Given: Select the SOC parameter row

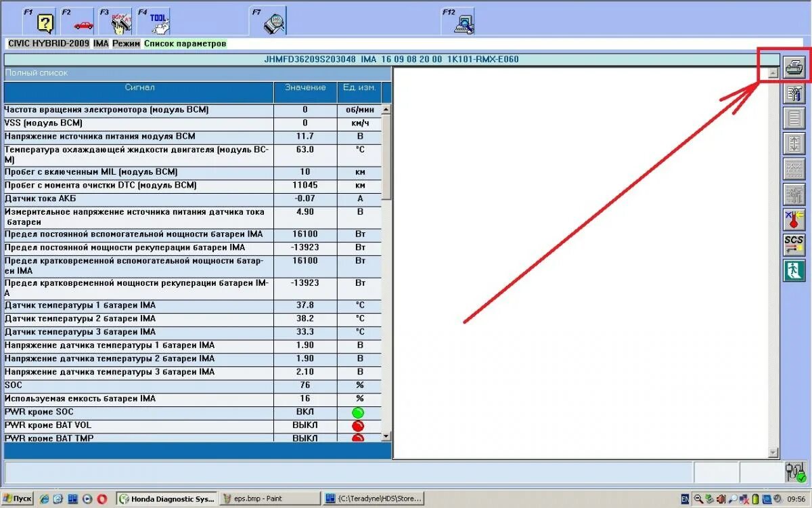Looking at the screenshot, I should click(x=193, y=386).
